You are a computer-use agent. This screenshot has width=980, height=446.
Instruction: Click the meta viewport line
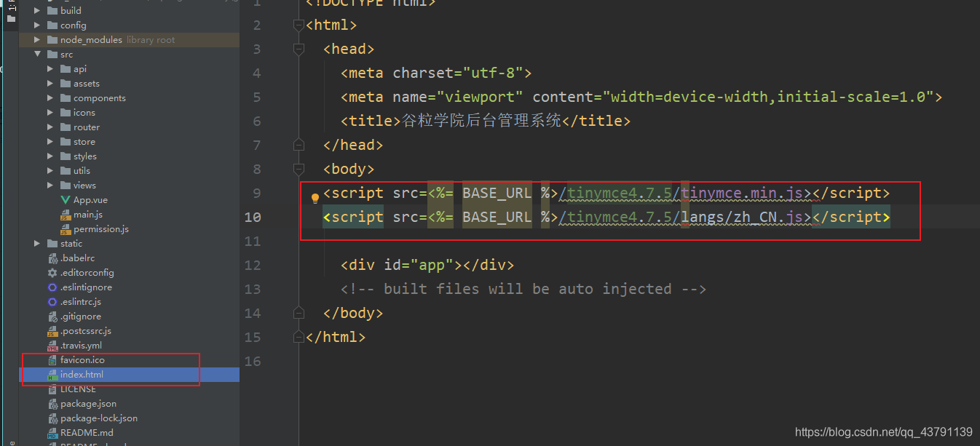tap(641, 97)
